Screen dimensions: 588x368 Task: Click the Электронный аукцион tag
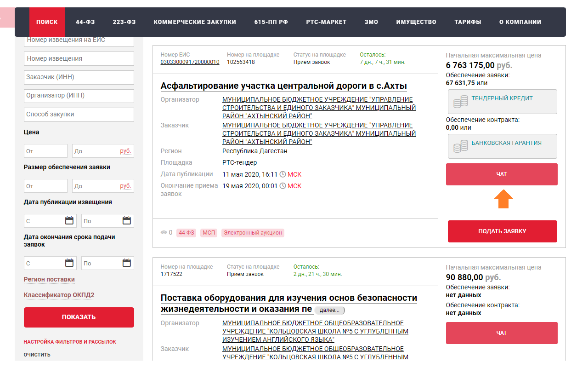pos(253,233)
